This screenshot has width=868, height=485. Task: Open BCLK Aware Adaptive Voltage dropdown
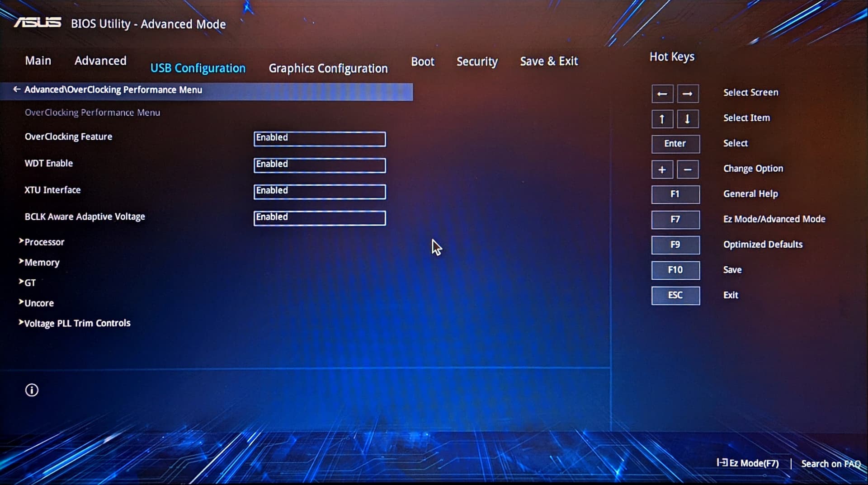(320, 218)
